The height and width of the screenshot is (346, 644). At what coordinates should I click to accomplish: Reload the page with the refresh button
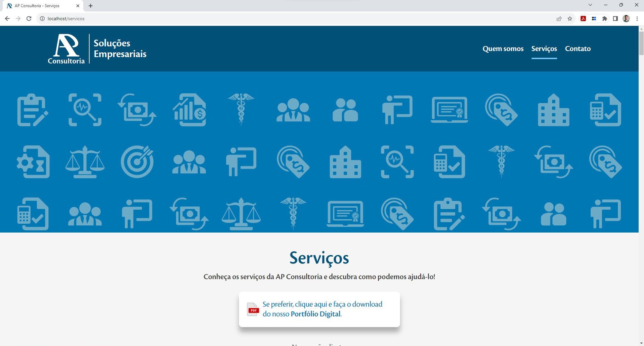coord(29,19)
